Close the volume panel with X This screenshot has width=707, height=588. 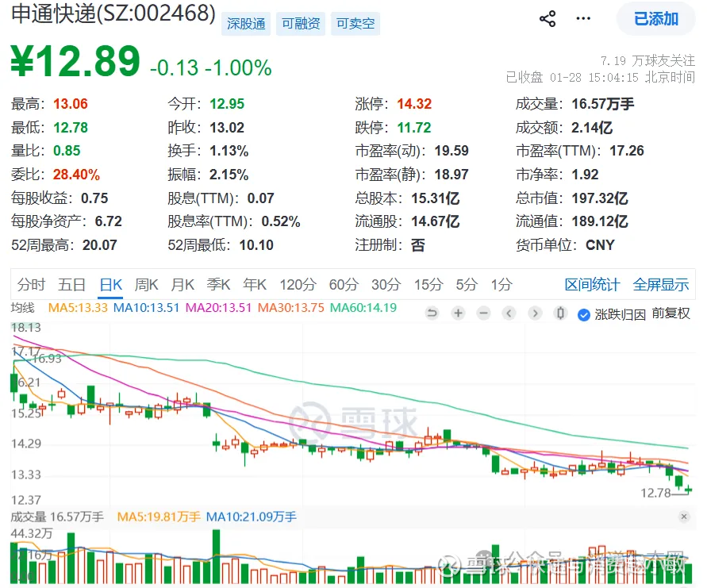pos(684,517)
